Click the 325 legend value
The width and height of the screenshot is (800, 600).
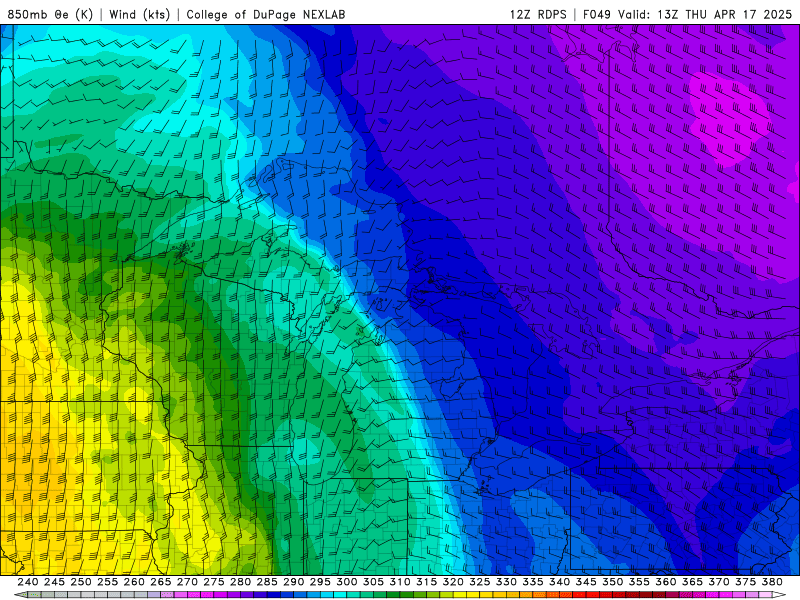click(x=480, y=582)
